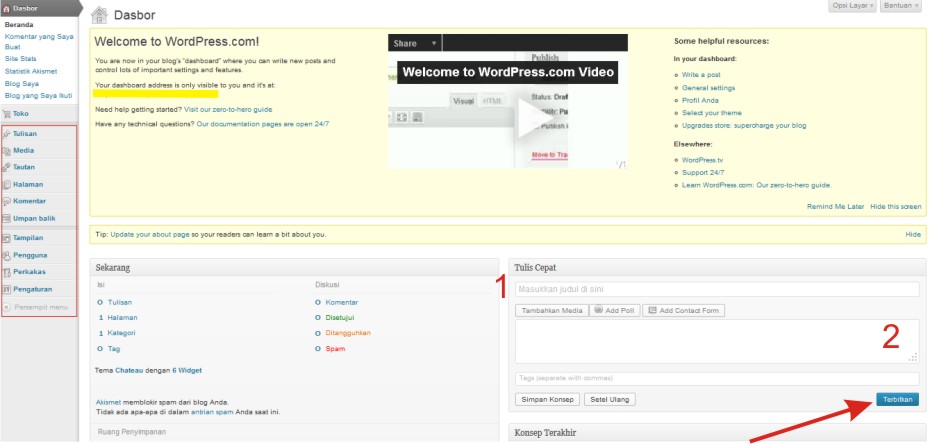Screen dimensions: 930x444
Task: Click the Add Contact Form button label
Action: coord(689,311)
